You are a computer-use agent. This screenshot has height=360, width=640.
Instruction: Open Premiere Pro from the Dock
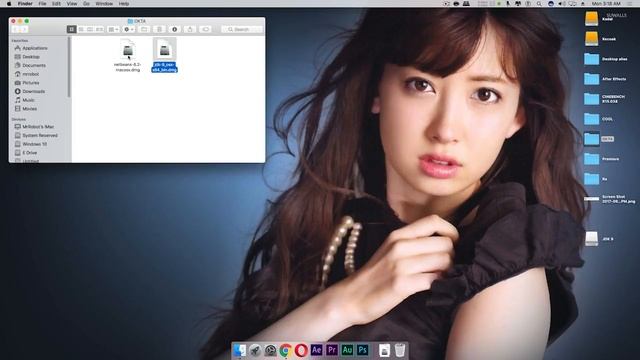332,350
